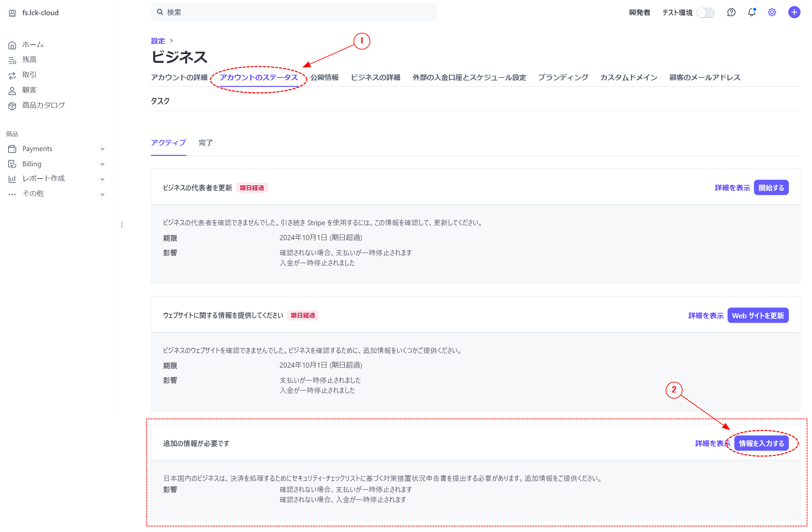
Task: Click the 取引 sidebar icon
Action: [12, 75]
